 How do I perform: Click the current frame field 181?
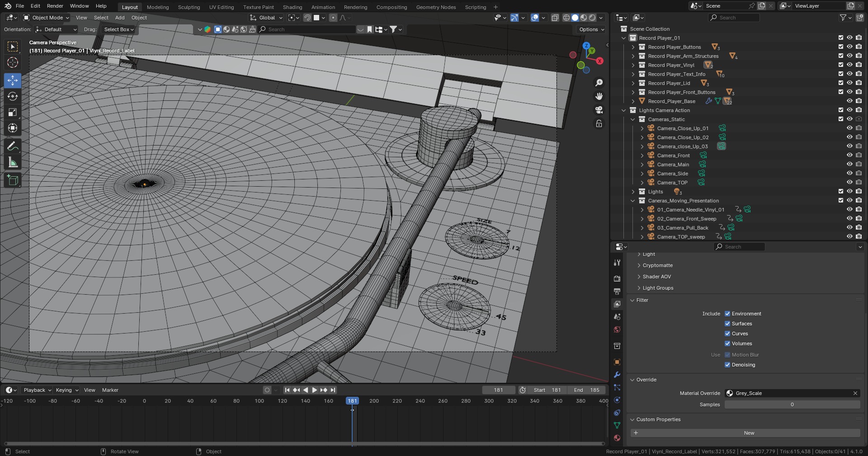[x=498, y=390]
